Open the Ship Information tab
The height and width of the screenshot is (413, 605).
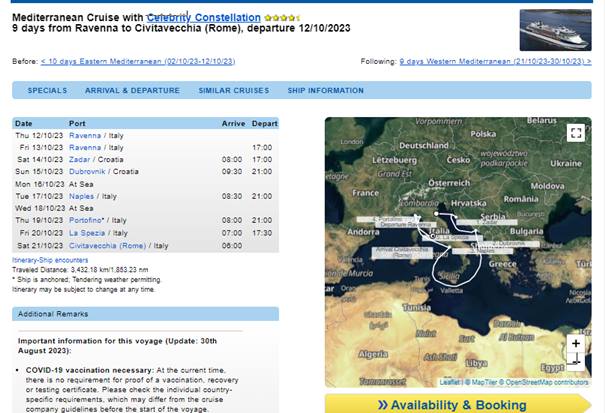(x=326, y=90)
